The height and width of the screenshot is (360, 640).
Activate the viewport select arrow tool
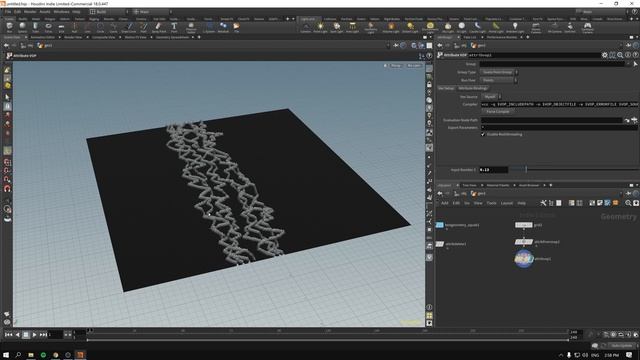click(x=7, y=97)
